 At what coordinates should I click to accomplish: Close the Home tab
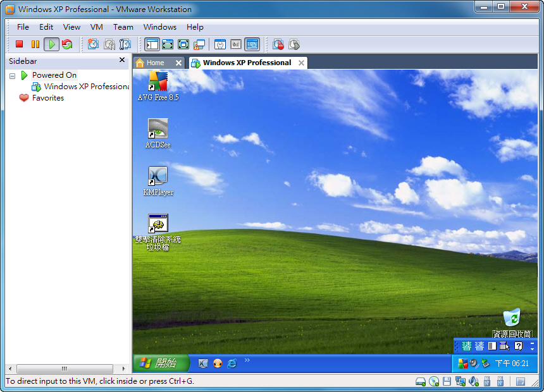178,63
